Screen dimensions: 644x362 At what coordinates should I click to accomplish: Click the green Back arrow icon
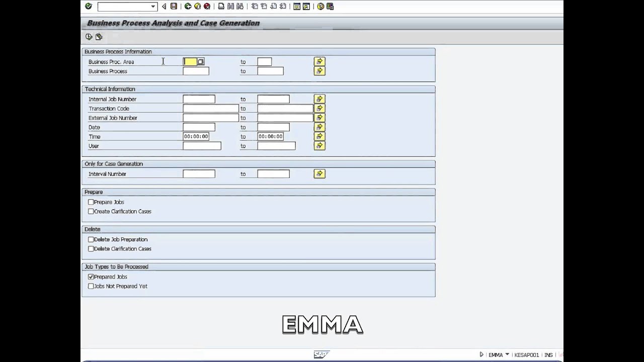click(x=188, y=7)
